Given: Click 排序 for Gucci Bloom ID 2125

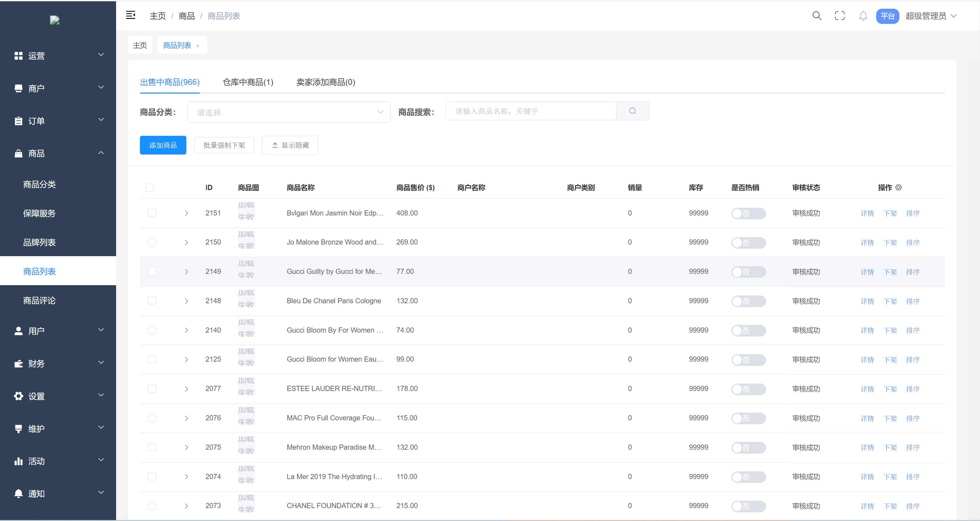Looking at the screenshot, I should (913, 360).
